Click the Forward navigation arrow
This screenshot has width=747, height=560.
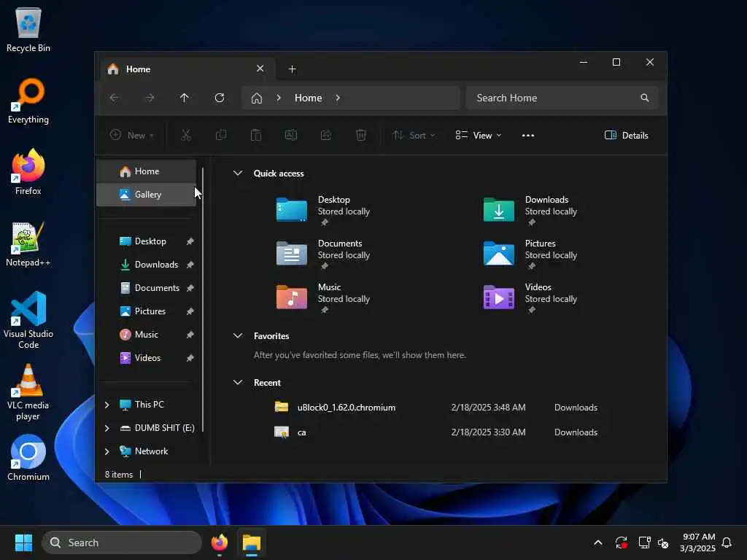coord(150,98)
